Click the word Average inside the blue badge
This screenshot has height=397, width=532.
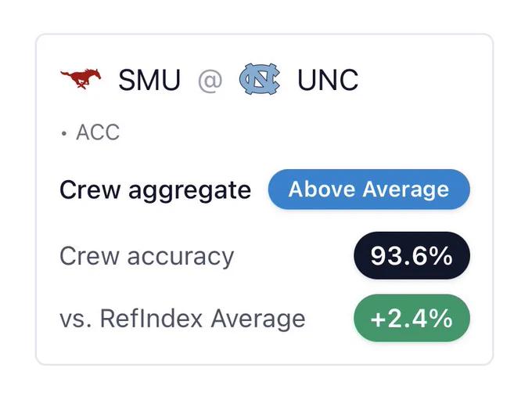point(406,189)
